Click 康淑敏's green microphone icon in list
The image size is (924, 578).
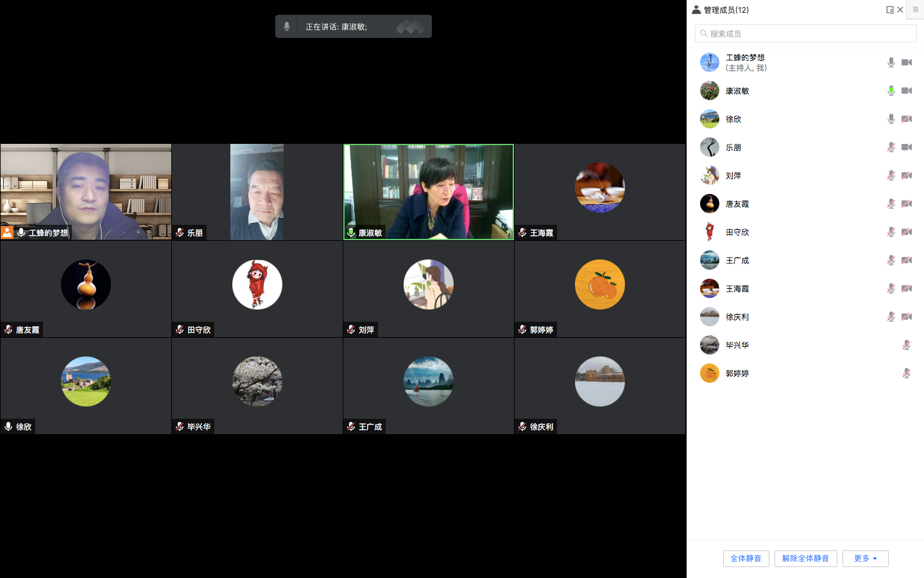click(x=891, y=91)
